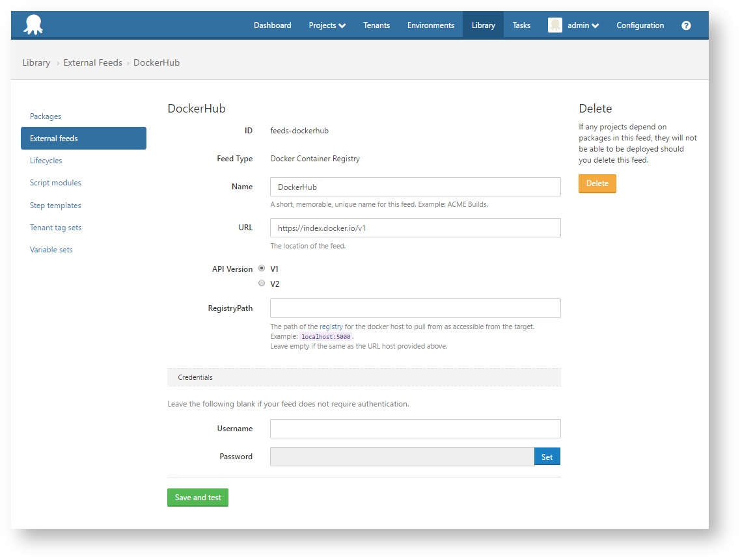Open the Packages section in the sidebar
The width and height of the screenshot is (740, 560).
[46, 116]
